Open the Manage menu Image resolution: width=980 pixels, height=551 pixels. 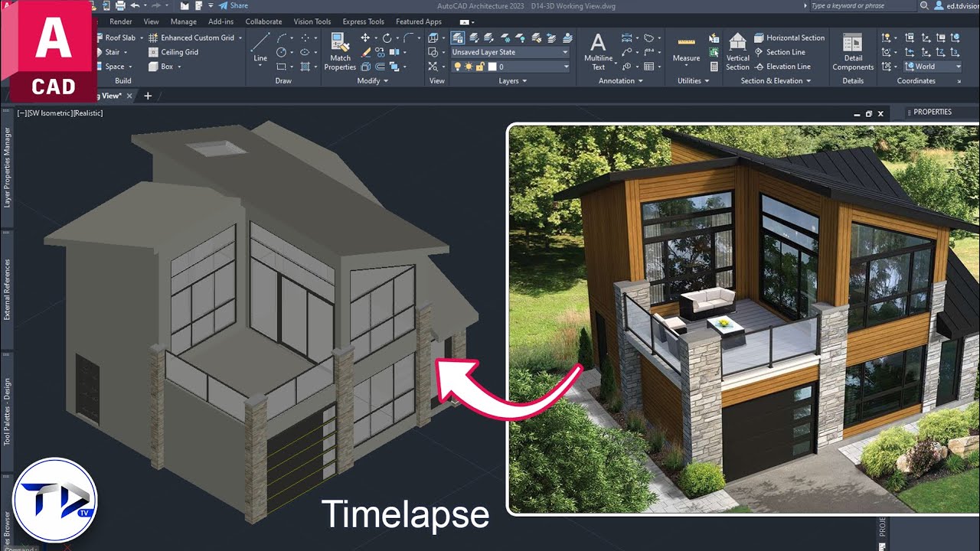[183, 21]
